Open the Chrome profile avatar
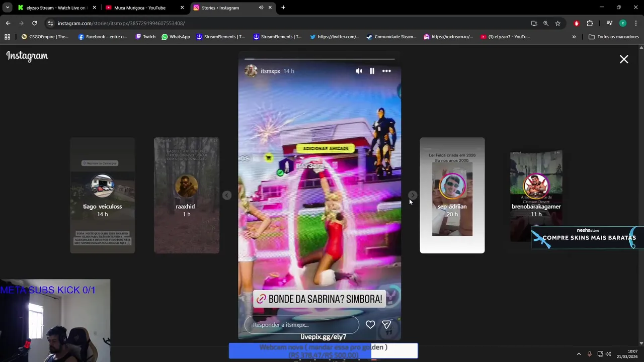 (x=623, y=23)
